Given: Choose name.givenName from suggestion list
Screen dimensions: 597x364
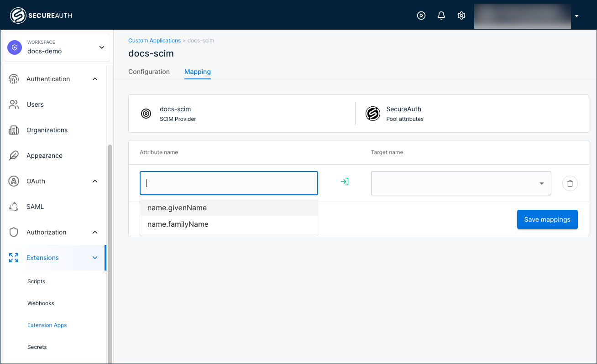Looking at the screenshot, I should tap(229, 208).
